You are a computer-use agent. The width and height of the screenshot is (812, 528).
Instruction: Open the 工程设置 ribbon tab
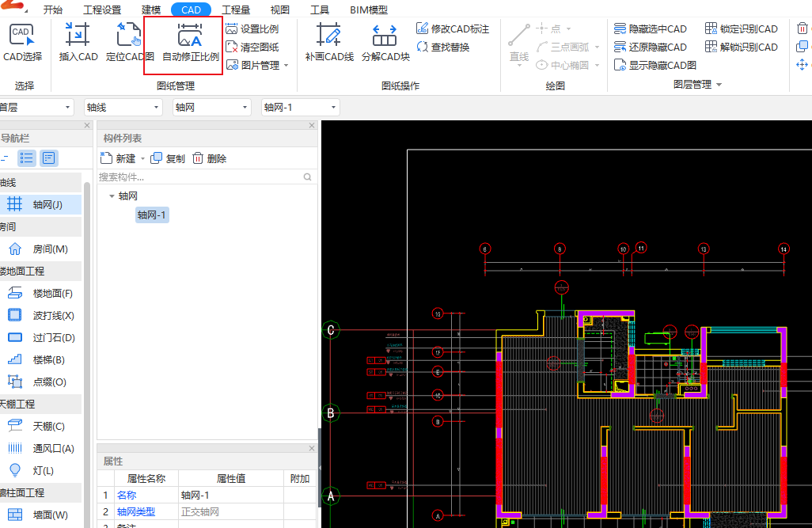(x=102, y=9)
